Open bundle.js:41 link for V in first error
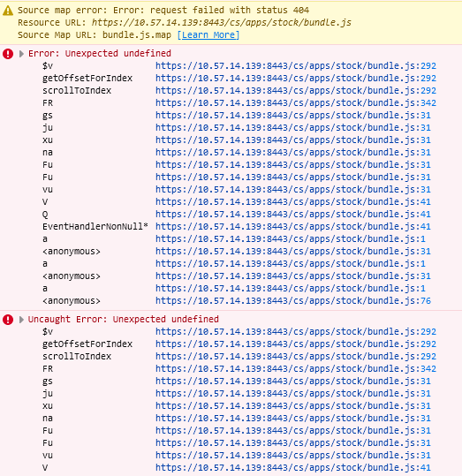Viewport: 462px width, 476px height. pos(293,202)
